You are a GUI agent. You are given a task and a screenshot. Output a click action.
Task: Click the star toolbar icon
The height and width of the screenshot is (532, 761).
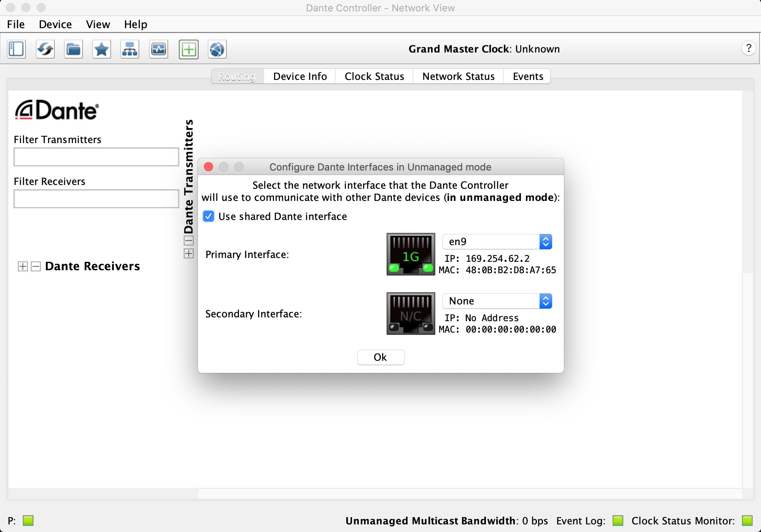[x=102, y=49]
